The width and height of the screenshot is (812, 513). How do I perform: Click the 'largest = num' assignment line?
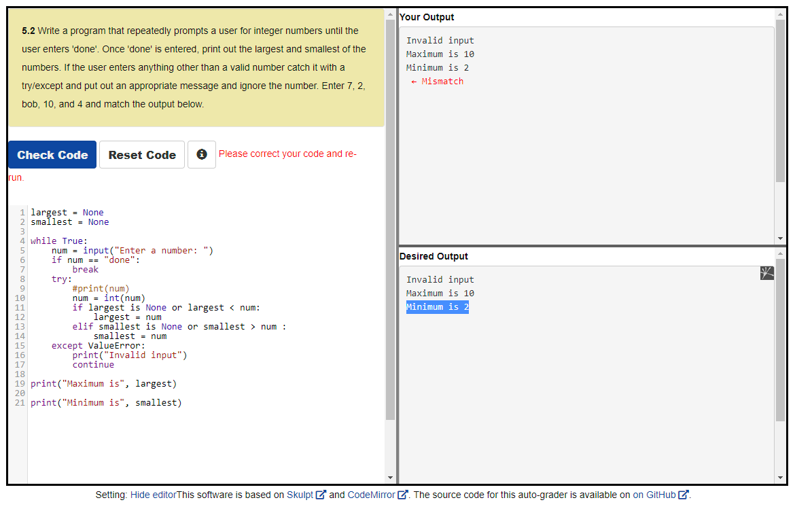(x=127, y=317)
